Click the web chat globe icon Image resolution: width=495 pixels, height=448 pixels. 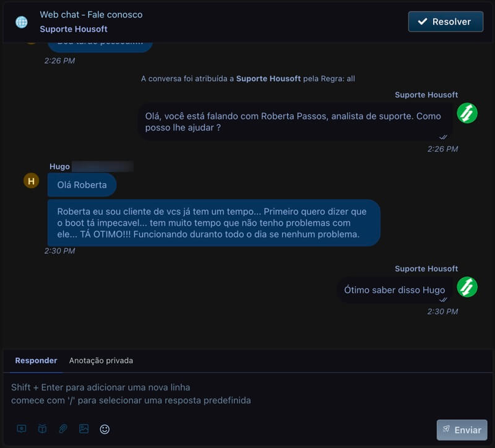[22, 22]
